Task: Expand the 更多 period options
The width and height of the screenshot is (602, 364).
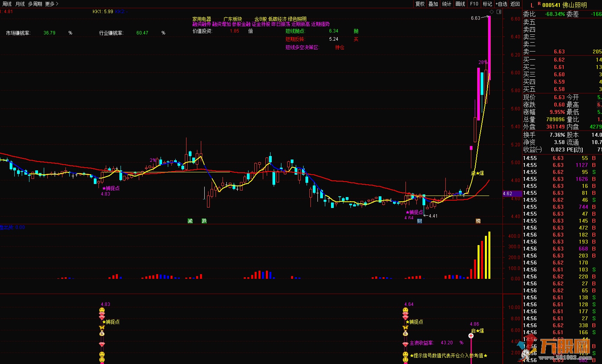Action: [x=52, y=4]
